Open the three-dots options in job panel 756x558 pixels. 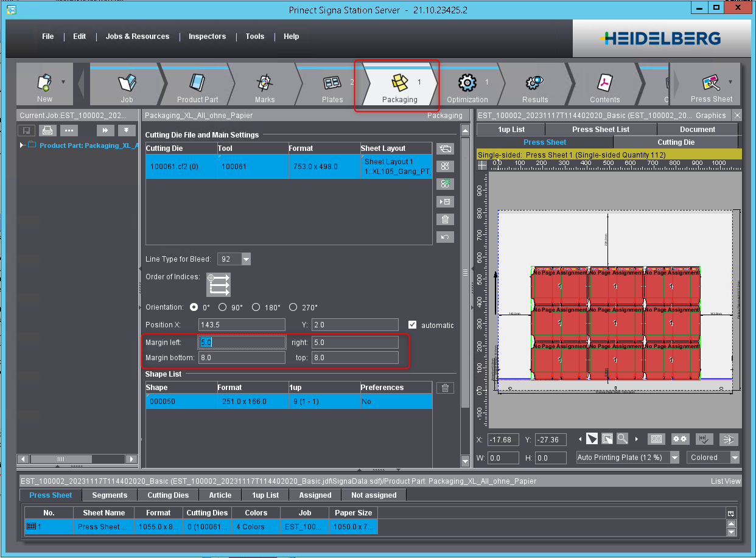point(68,130)
